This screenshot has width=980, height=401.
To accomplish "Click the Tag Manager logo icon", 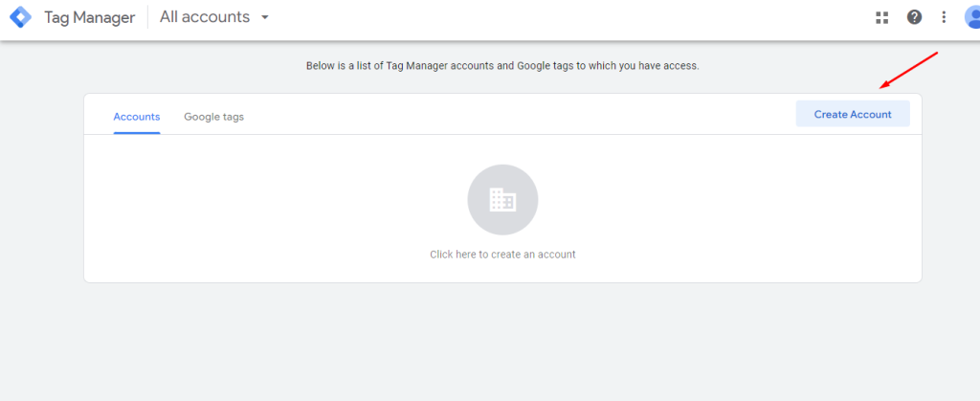I will 20,17.
